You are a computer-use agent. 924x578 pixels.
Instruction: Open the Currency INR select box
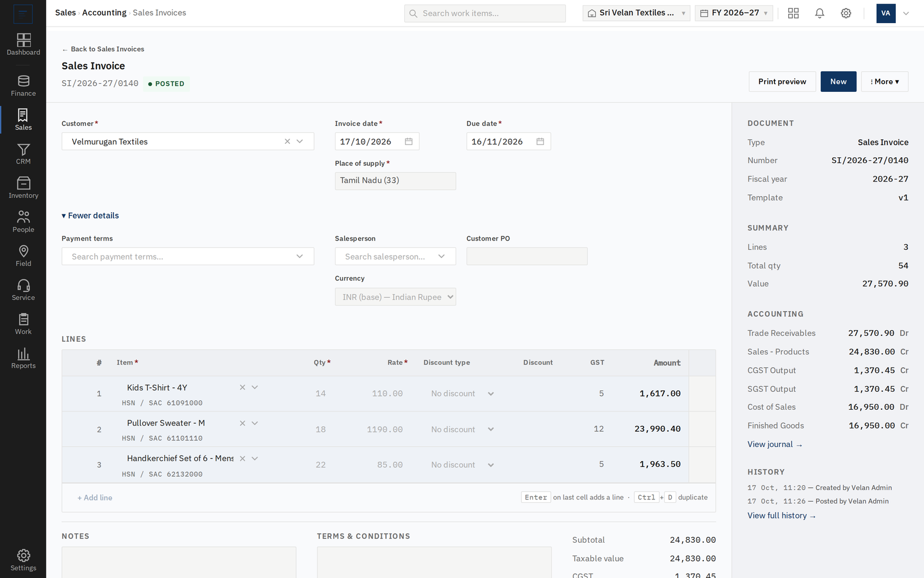click(396, 297)
